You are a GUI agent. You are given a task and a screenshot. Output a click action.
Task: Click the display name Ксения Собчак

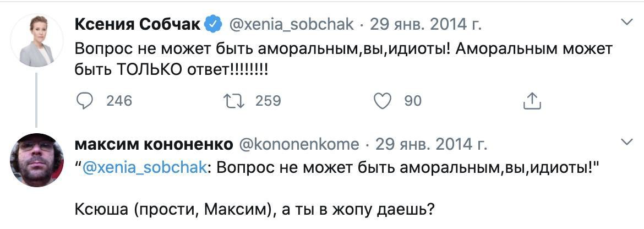click(x=138, y=24)
